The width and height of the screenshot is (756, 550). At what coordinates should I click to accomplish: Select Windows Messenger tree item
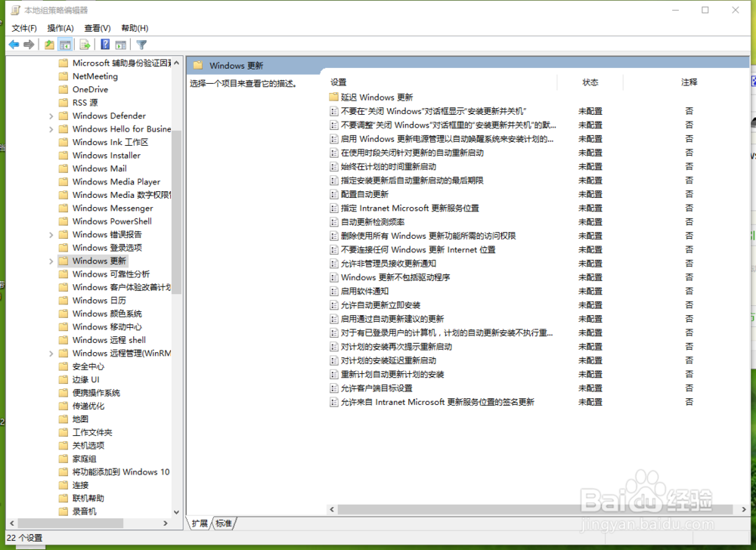pyautogui.click(x=113, y=209)
